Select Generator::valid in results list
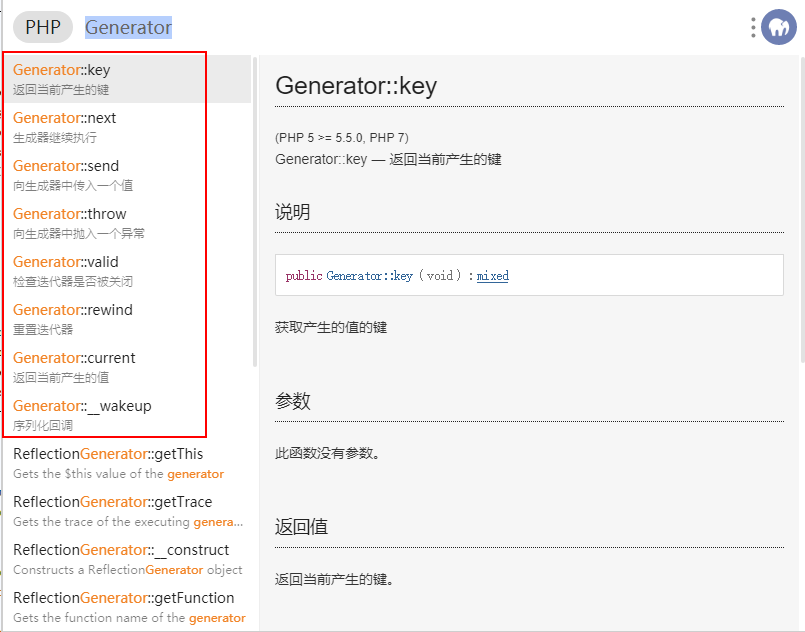Screen dimensions: 805x632 tap(127, 271)
